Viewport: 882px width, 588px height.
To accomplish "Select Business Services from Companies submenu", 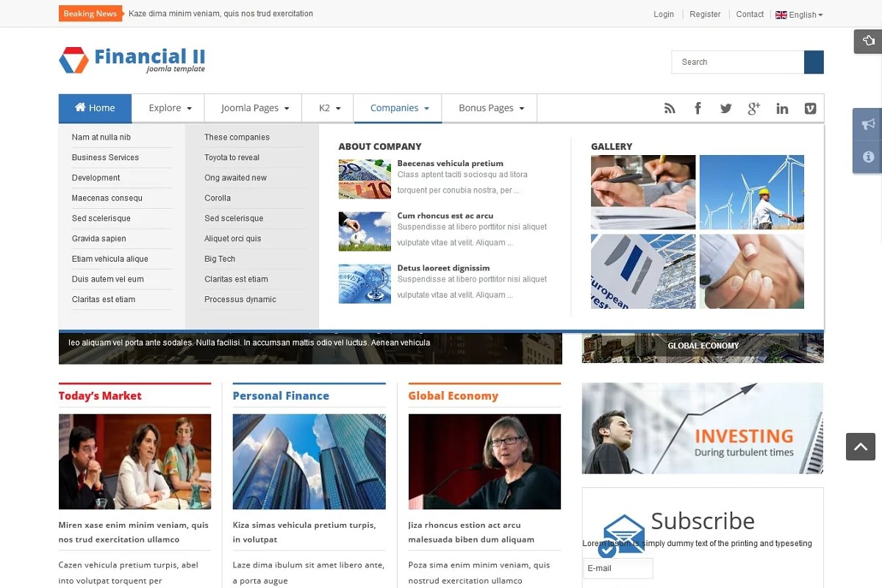I will [105, 157].
